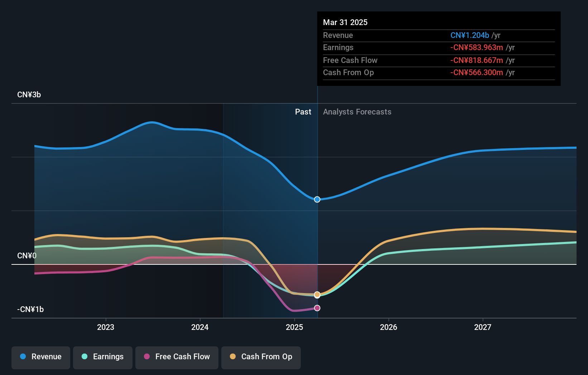This screenshot has height=375, width=588.
Task: Toggle the Earnings legend series
Action: point(103,357)
